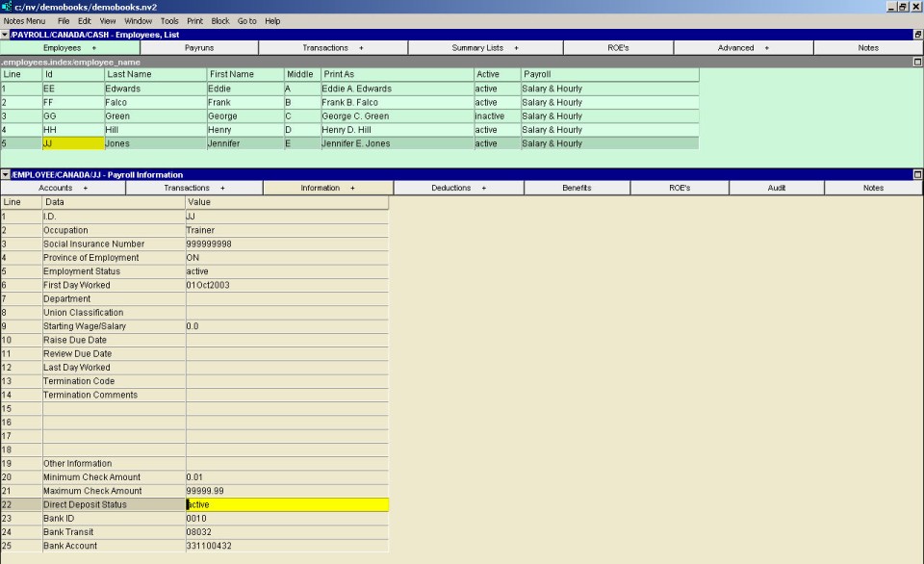Go to the Audit tab
The width and height of the screenshot is (924, 564).
pyautogui.click(x=776, y=189)
